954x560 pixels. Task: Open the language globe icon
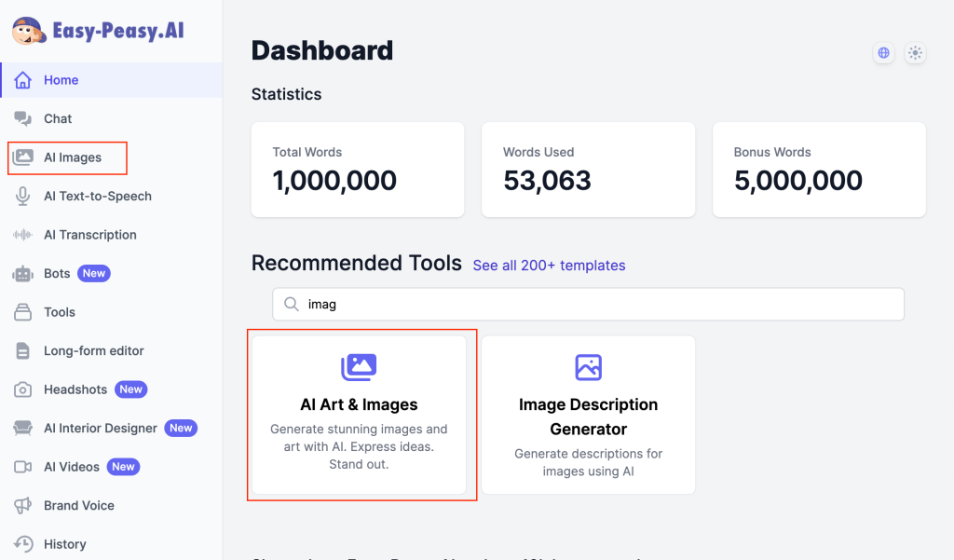click(883, 53)
